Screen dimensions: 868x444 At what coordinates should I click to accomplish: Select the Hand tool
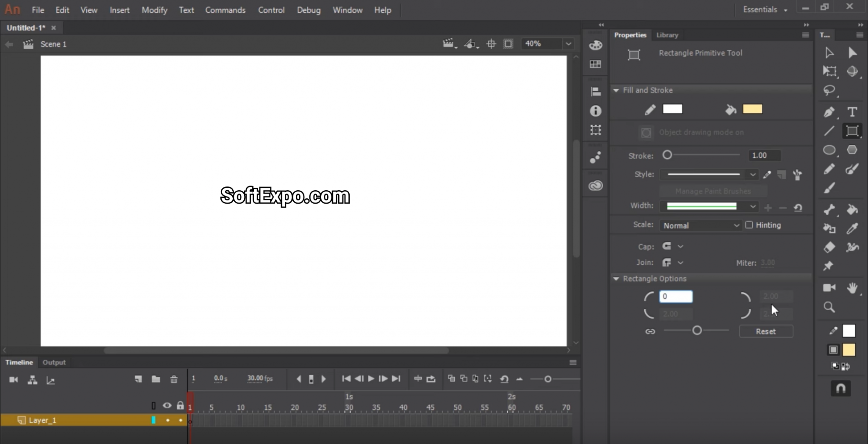[852, 288]
